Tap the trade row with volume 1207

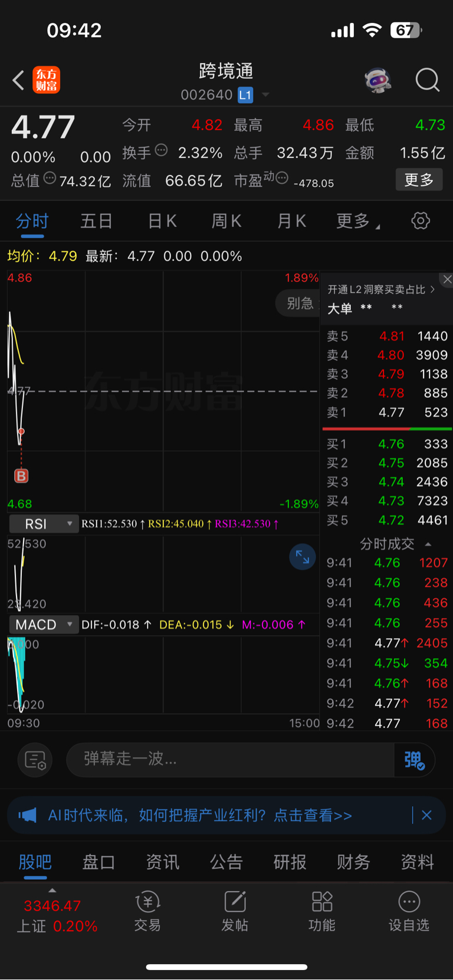point(387,563)
